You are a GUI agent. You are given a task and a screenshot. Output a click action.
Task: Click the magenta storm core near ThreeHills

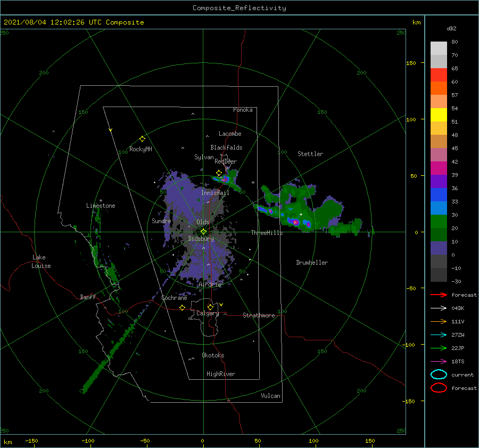[x=295, y=222]
